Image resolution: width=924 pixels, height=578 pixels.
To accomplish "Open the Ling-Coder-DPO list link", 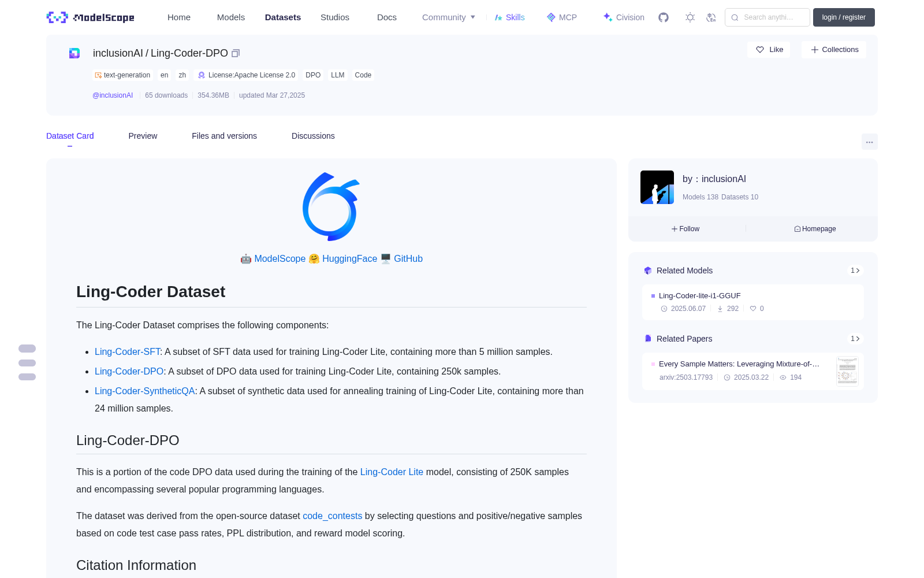I will tap(129, 372).
